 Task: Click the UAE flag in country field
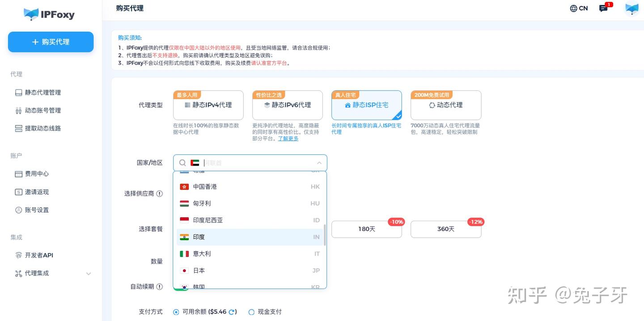(x=195, y=163)
